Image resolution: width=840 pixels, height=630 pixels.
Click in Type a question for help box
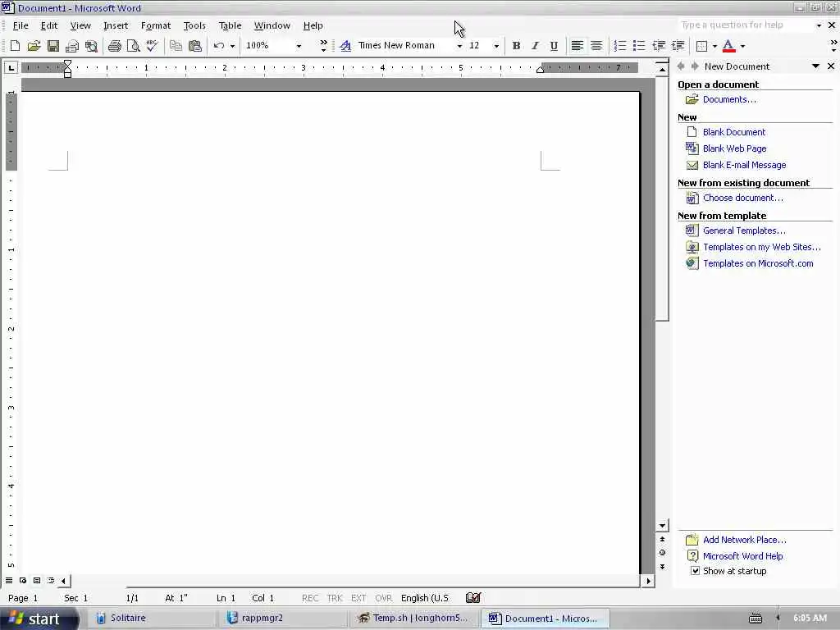tap(745, 25)
